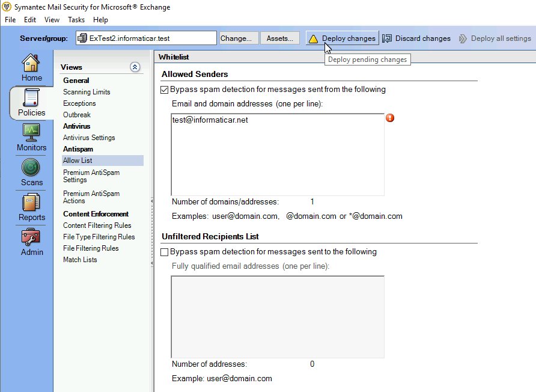Image resolution: width=536 pixels, height=392 pixels.
Task: Open the Home section icon
Action: coord(31,63)
